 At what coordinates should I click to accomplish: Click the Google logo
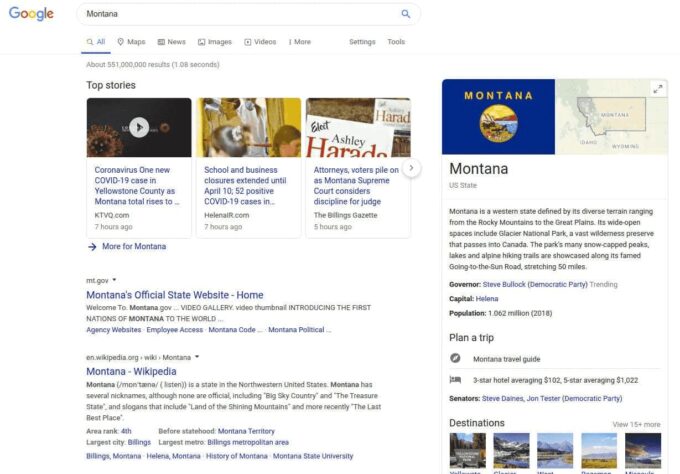pyautogui.click(x=31, y=14)
